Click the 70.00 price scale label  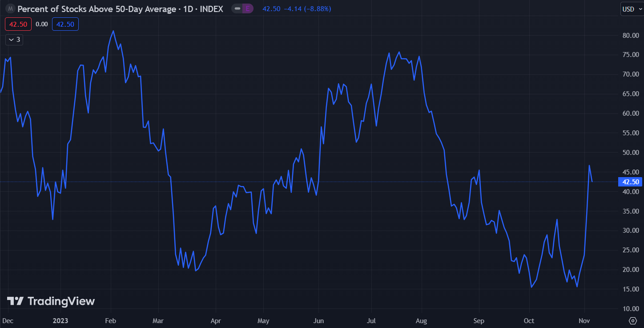(630, 74)
